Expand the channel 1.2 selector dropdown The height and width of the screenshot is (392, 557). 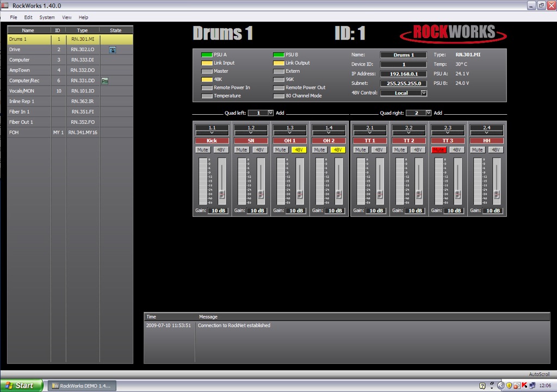tap(251, 133)
